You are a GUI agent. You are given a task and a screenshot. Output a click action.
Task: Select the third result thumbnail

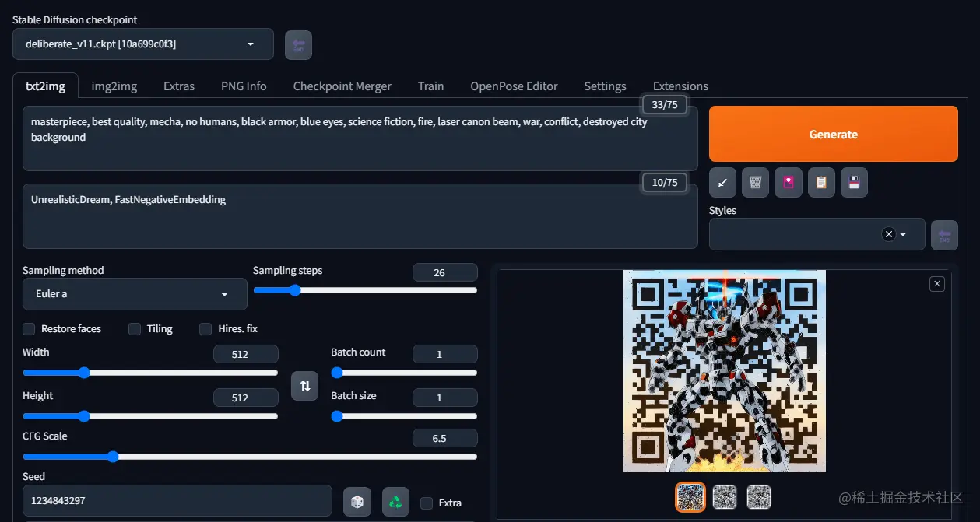coord(759,496)
